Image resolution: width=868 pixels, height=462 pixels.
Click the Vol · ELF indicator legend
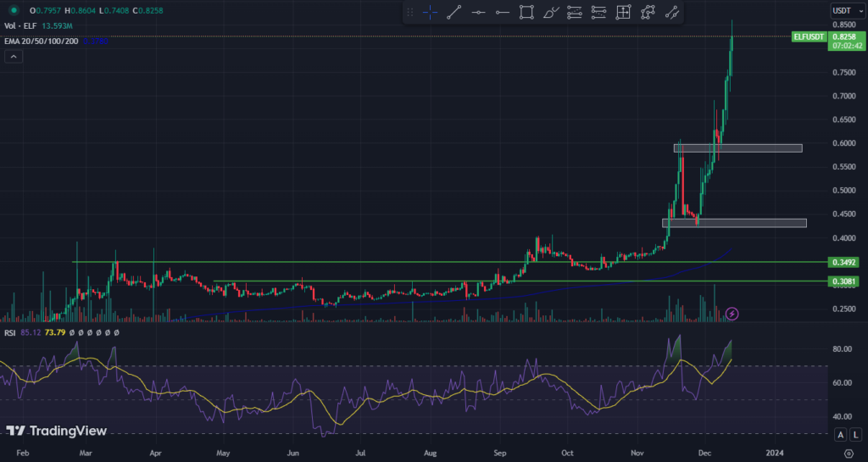(x=21, y=25)
